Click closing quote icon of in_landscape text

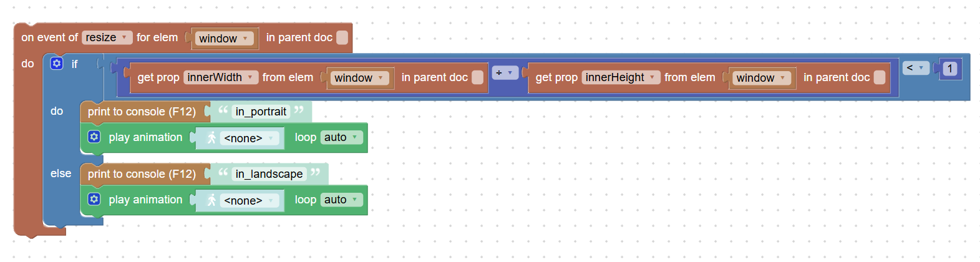point(316,172)
